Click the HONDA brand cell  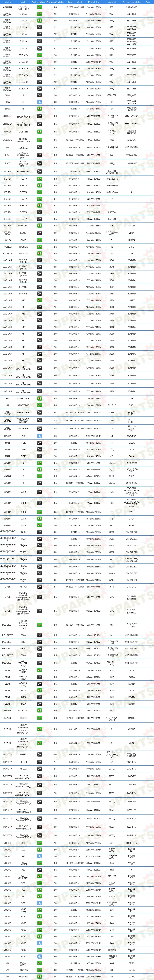coord(8,240)
